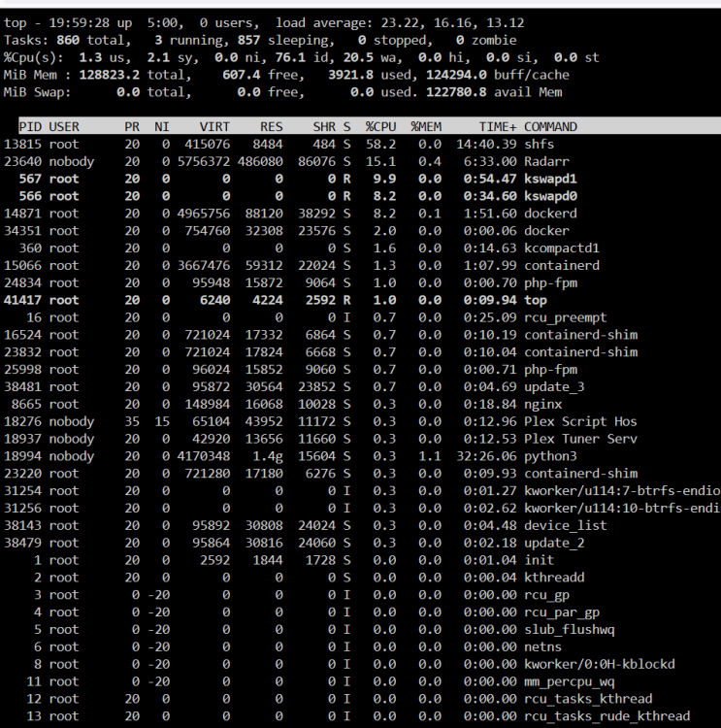Click PID 23220 containerd-shim row
The image size is (721, 728).
click(22, 474)
